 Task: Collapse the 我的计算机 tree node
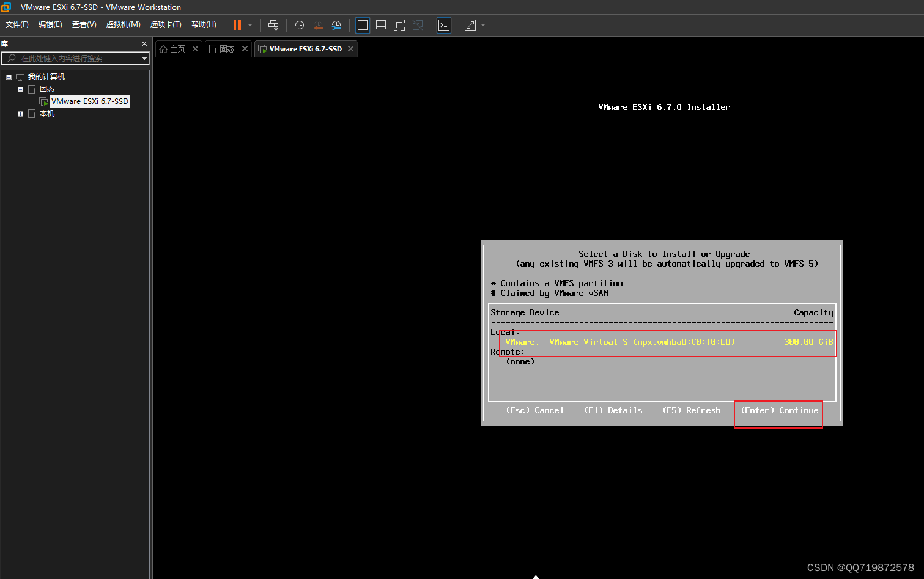[9, 77]
